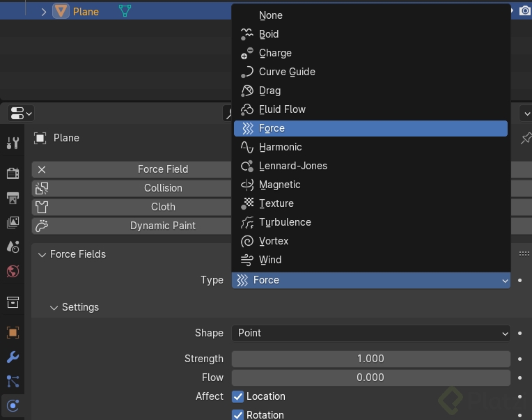Switch to Render properties tab
Image resolution: width=532 pixels, height=420 pixels.
tap(13, 173)
